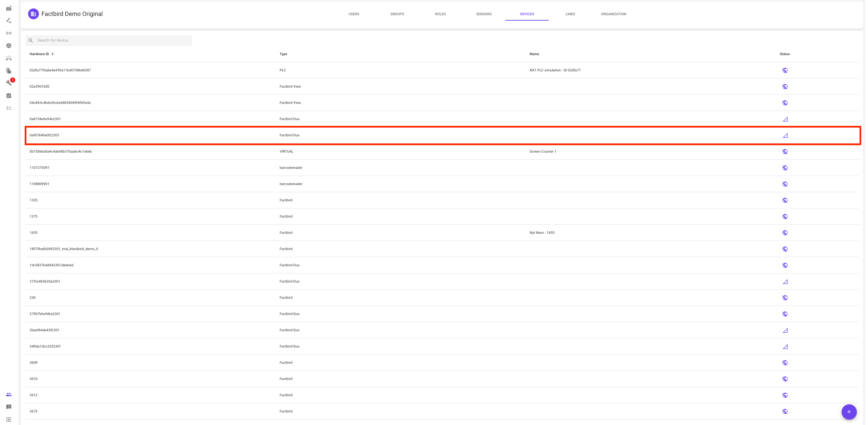Open the feedback speech bubble icon
Image resolution: width=868 pixels, height=425 pixels.
click(9, 407)
